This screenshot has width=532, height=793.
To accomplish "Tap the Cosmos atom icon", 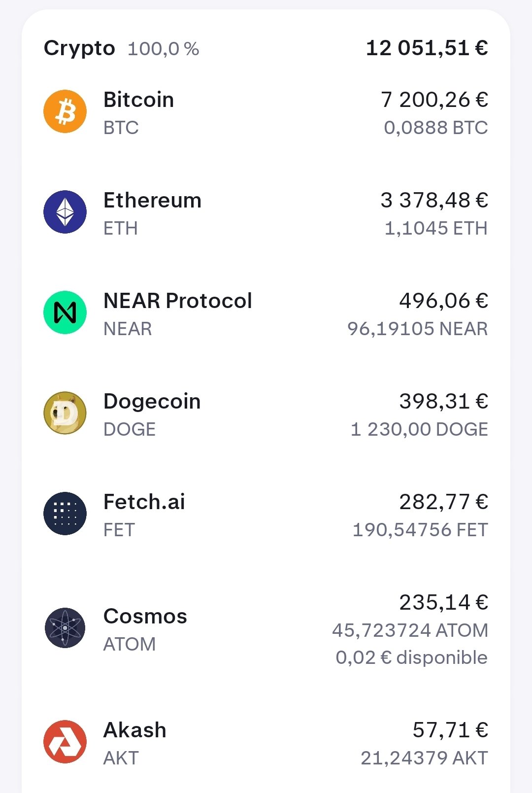I will (65, 628).
